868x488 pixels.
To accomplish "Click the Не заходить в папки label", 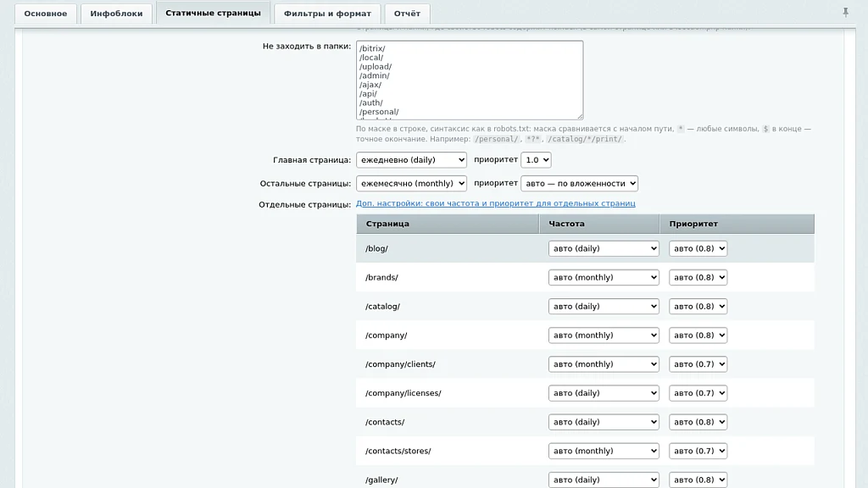I will click(x=307, y=46).
